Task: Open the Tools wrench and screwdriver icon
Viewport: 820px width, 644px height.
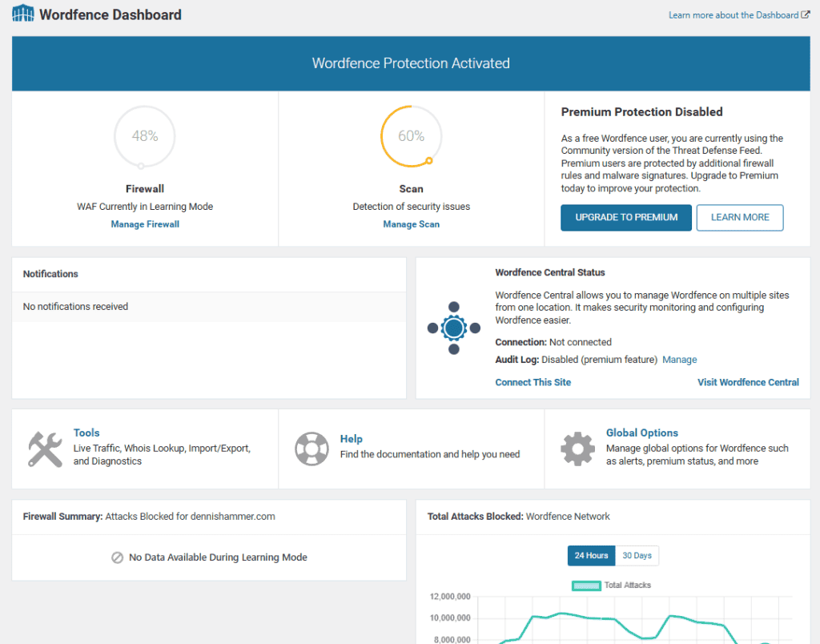Action: (x=45, y=449)
